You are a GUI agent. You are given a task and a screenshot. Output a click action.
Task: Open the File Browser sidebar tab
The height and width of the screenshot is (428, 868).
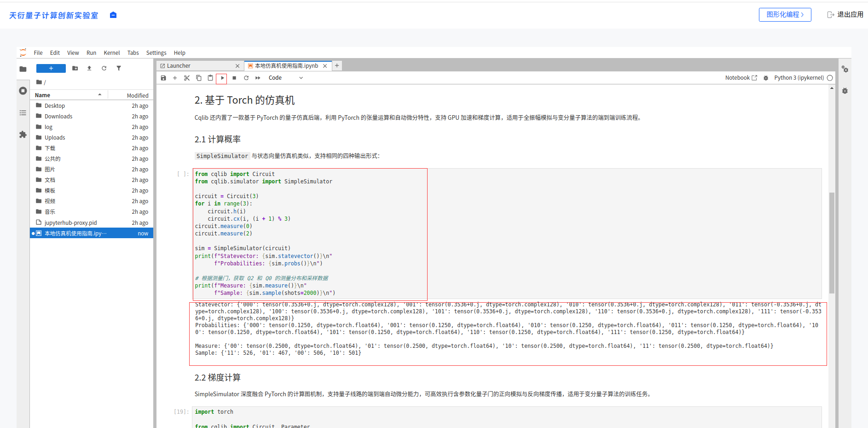click(23, 69)
